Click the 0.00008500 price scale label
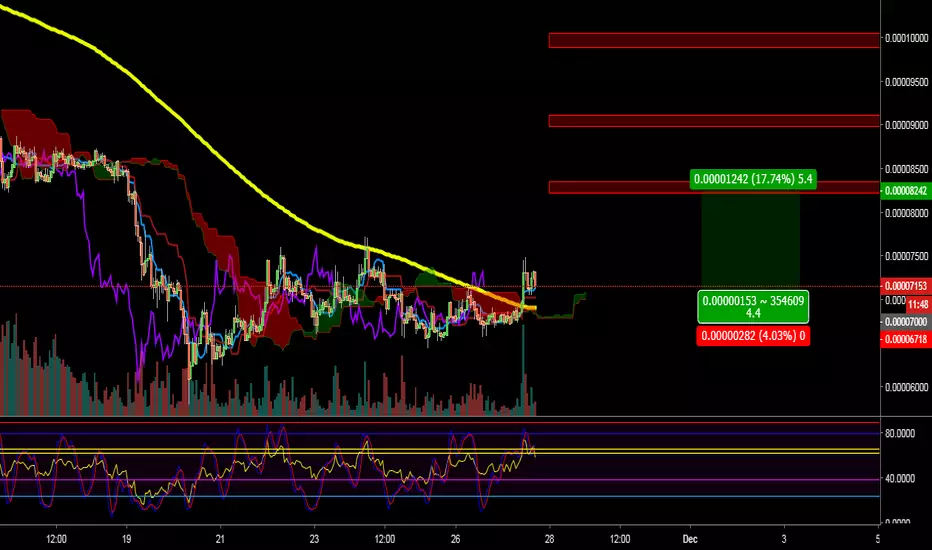This screenshot has height=550, width=932. click(906, 169)
